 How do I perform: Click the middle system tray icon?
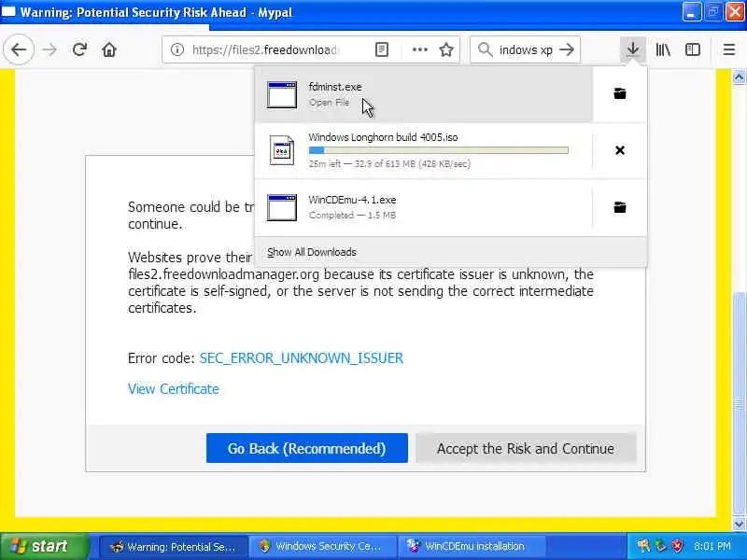pos(660,546)
